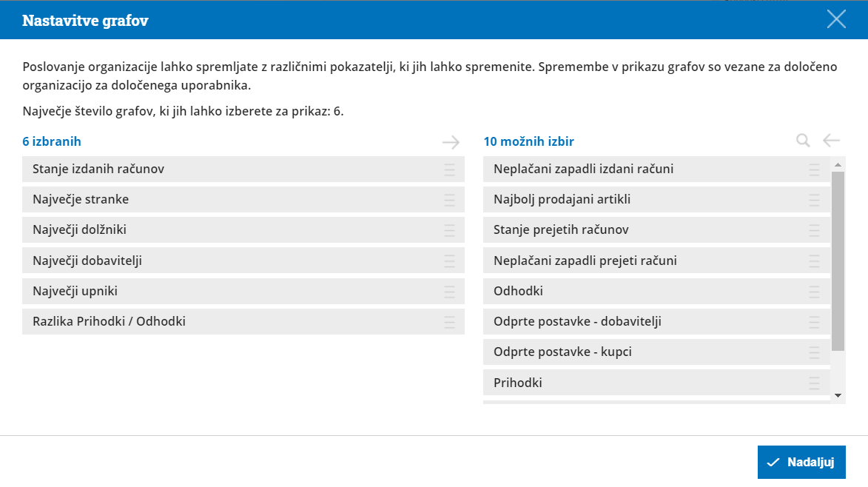Click the drag handle of 'Najbolj prodajani artikli'

814,200
